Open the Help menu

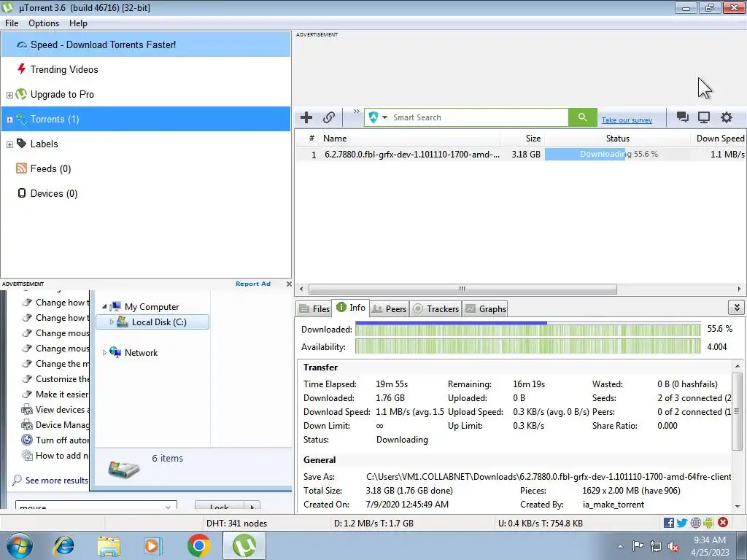78,23
